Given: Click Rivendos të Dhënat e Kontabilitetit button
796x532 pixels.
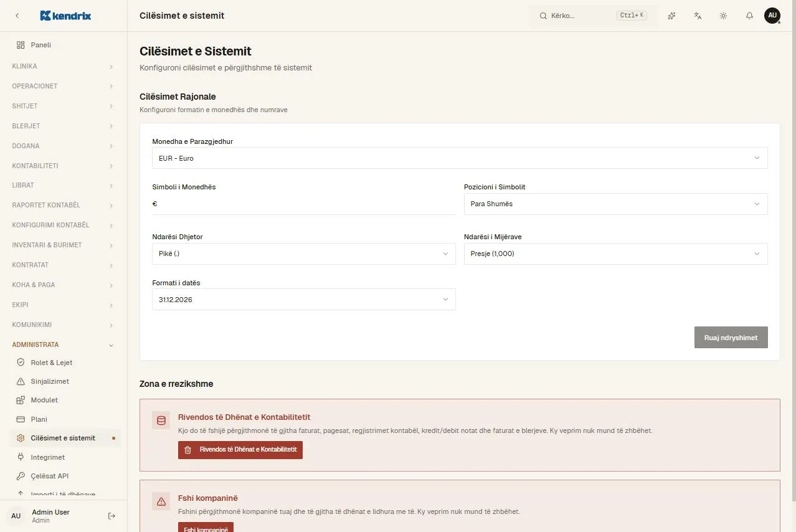Looking at the screenshot, I should [240, 450].
